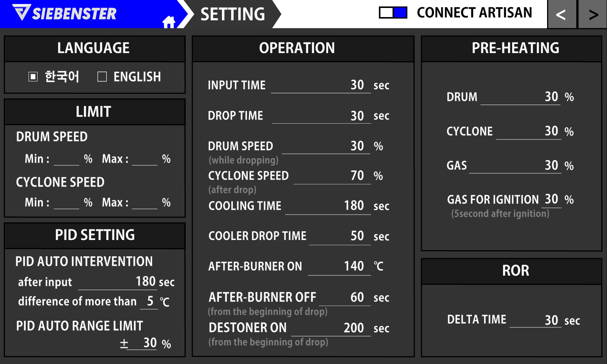Edit ROR Delta Time value
This screenshot has width=607, height=364.
point(535,320)
